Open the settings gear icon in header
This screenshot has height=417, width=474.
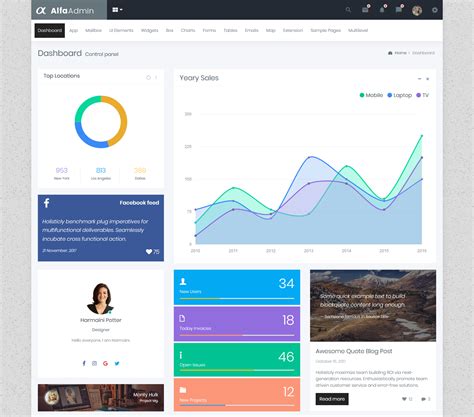click(x=435, y=10)
